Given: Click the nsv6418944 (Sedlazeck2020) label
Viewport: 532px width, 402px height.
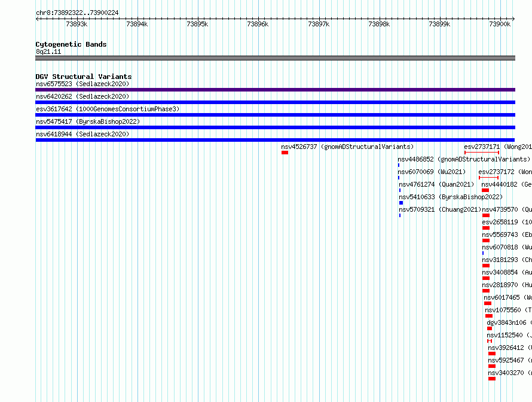Looking at the screenshot, I should pyautogui.click(x=82, y=134).
